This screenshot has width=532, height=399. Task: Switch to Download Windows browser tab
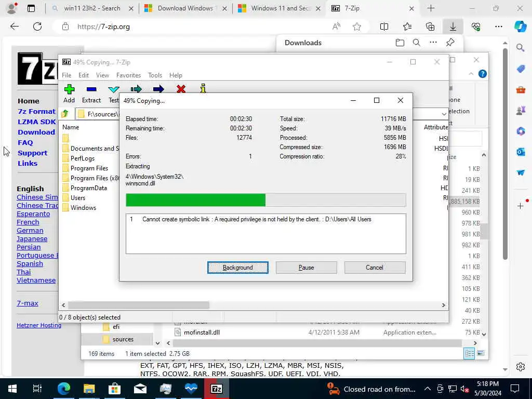185,8
